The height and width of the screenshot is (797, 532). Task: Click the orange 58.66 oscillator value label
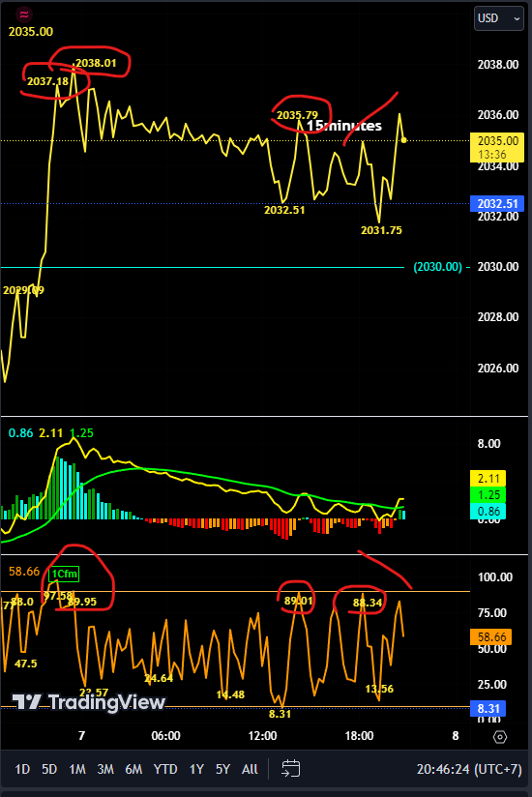pyautogui.click(x=490, y=636)
